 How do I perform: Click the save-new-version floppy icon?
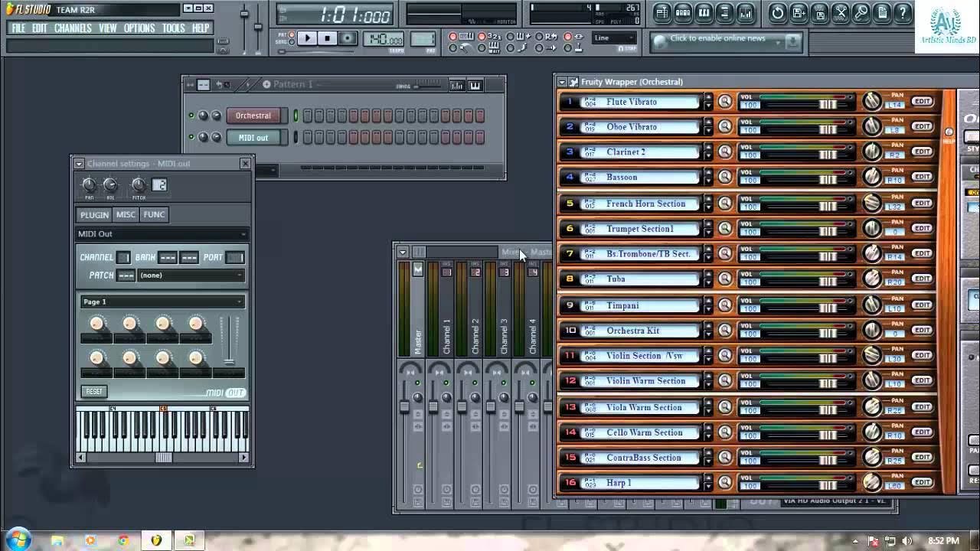click(x=799, y=13)
